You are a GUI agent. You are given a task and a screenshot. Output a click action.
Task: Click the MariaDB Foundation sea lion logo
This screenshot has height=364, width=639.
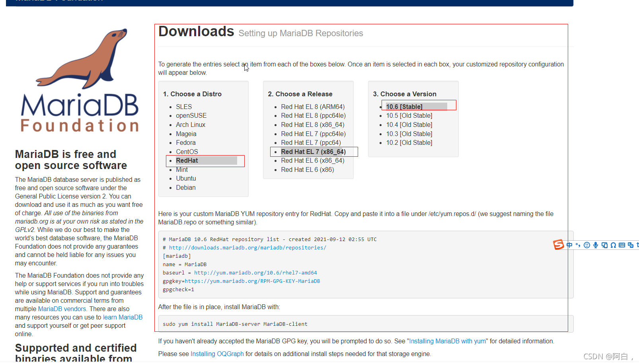click(80, 80)
